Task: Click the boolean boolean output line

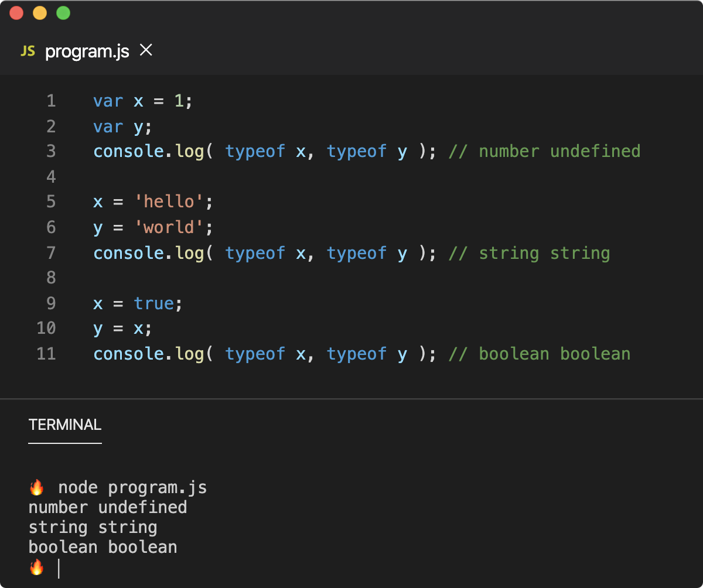Action: click(x=102, y=546)
